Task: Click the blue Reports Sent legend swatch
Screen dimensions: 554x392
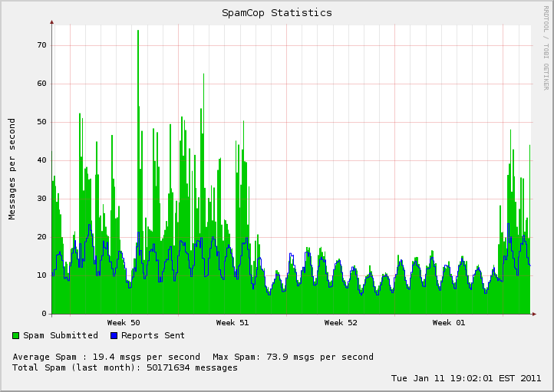Action: [x=114, y=336]
